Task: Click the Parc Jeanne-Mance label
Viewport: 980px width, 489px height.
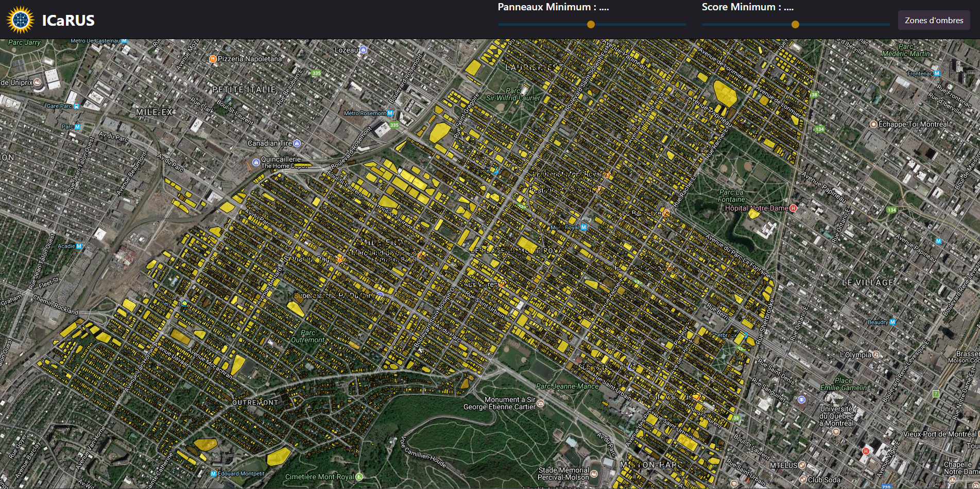Action: coord(567,386)
